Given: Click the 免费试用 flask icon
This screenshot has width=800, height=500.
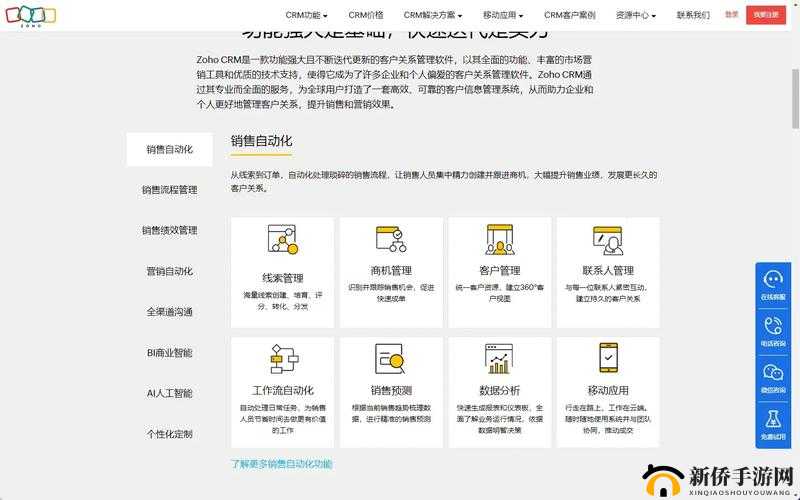Looking at the screenshot, I should pyautogui.click(x=773, y=419).
